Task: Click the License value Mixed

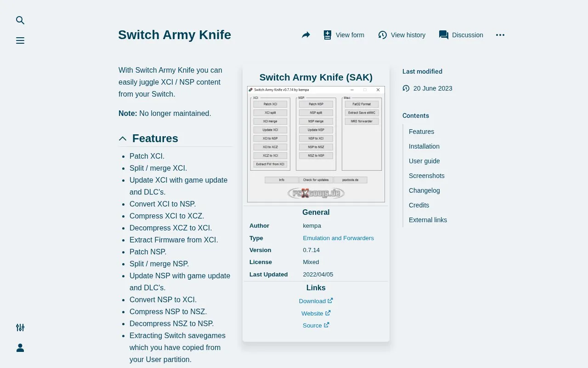Action: pos(311,262)
